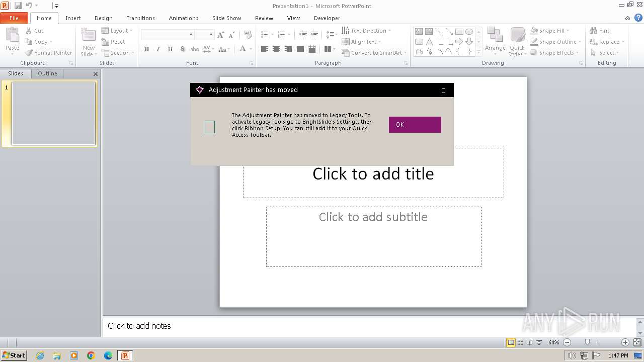This screenshot has height=362, width=644.
Task: Toggle bold formatting
Action: [146, 49]
